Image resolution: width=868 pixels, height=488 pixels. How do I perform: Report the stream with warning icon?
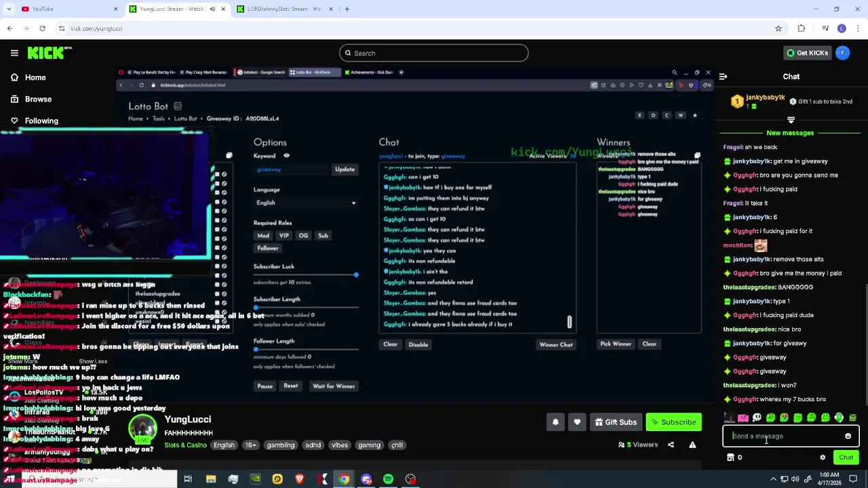tap(692, 445)
